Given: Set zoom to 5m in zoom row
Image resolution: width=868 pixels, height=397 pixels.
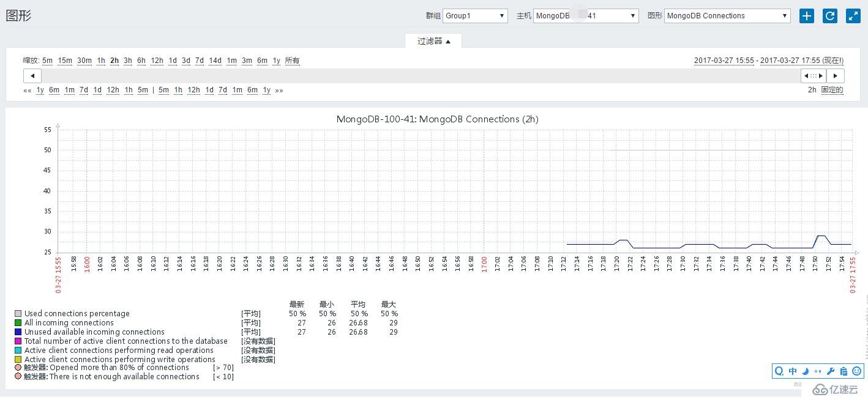Looking at the screenshot, I should tap(48, 61).
